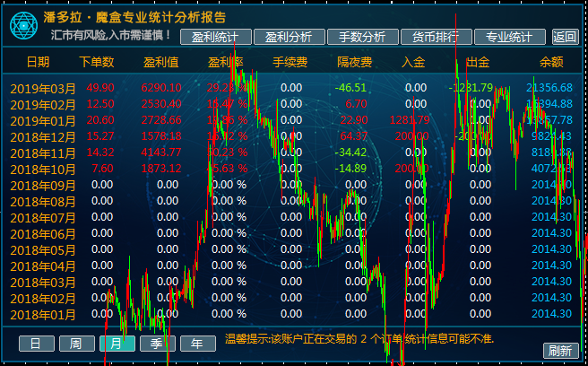This screenshot has height=366, width=588.
Task: Click the 刷新 button
Action: pos(560,351)
